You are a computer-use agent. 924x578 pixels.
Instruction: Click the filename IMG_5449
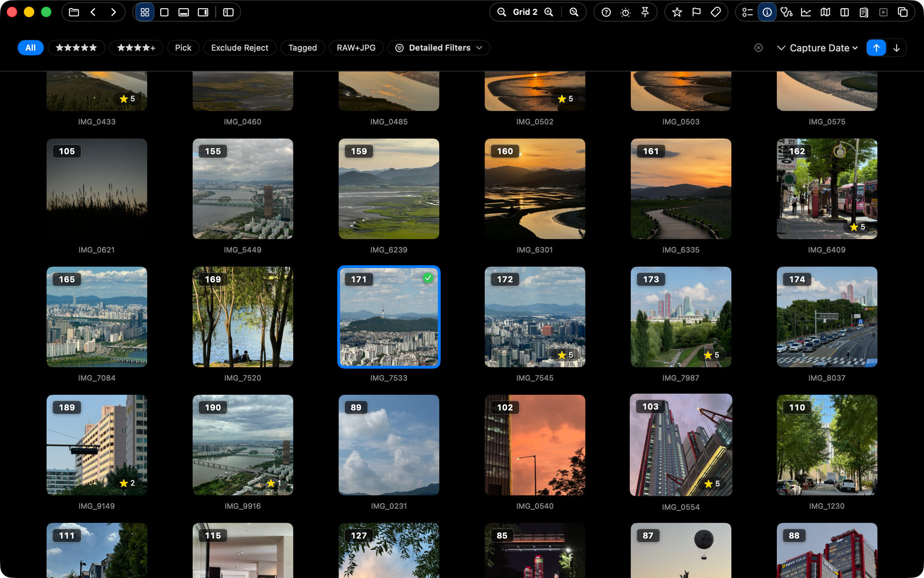point(243,250)
